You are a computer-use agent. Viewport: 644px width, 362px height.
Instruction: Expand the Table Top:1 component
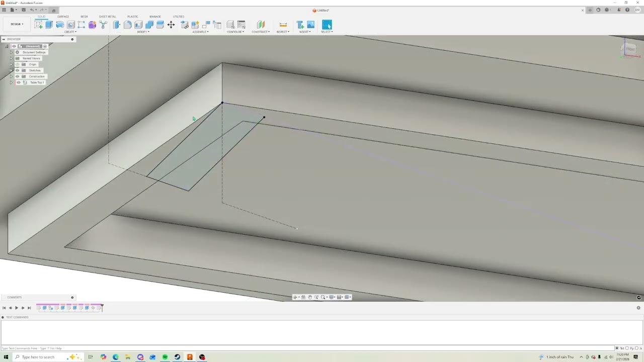tap(11, 82)
